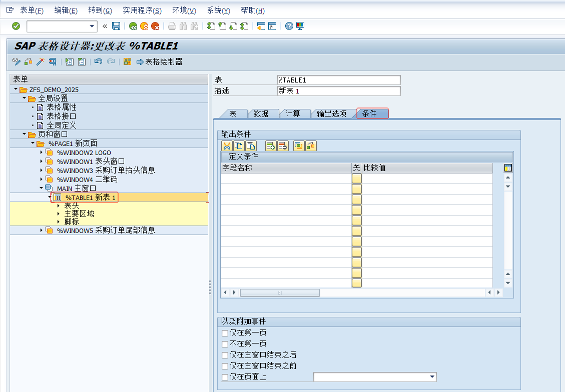Click the first 字段名称 cell
565x392 pixels.
[x=286, y=178]
